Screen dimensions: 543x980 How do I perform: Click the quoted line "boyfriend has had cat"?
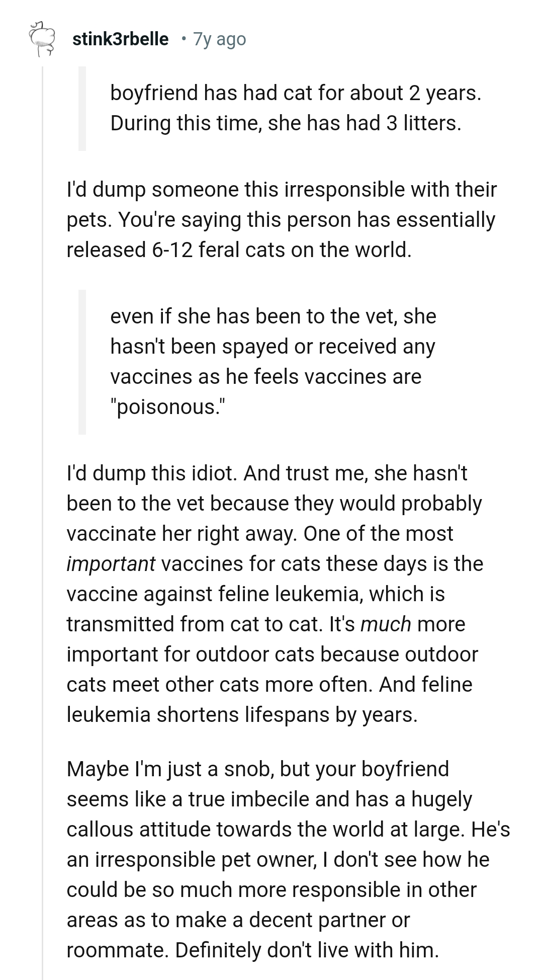coord(295,93)
